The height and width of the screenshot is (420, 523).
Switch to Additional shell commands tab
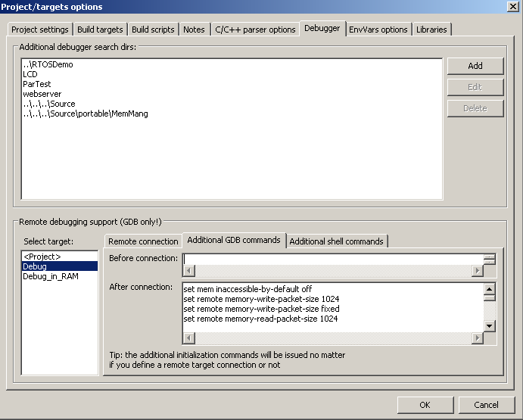[x=336, y=241]
